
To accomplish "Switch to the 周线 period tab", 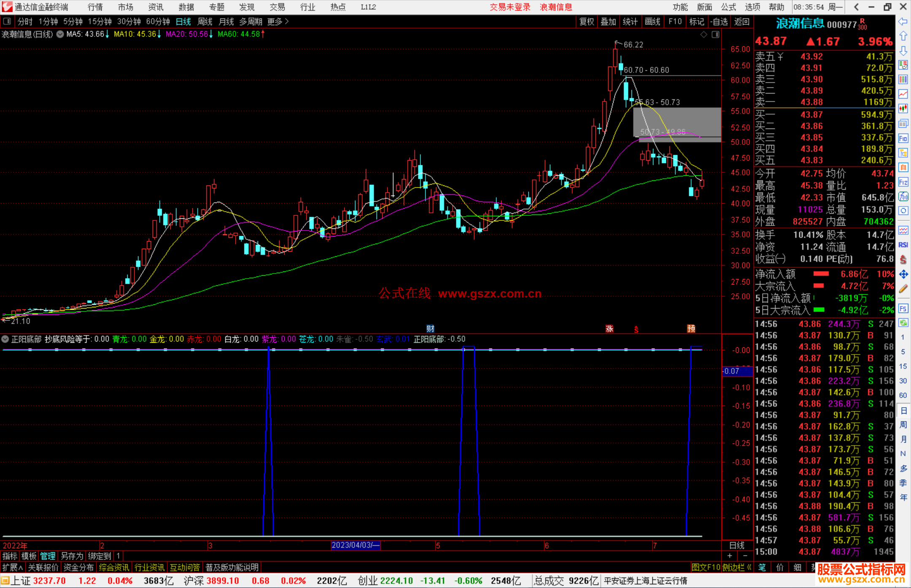I will point(205,21).
